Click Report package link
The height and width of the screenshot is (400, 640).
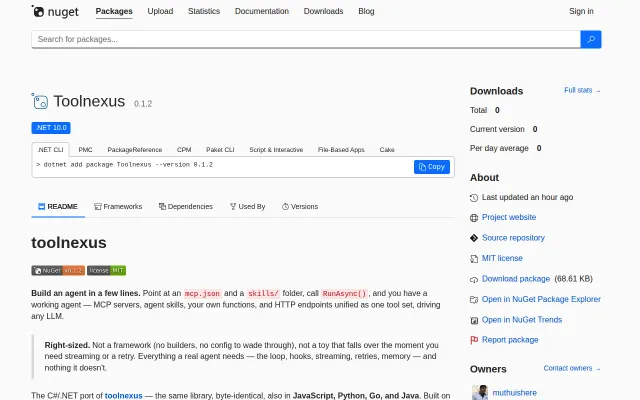[510, 340]
